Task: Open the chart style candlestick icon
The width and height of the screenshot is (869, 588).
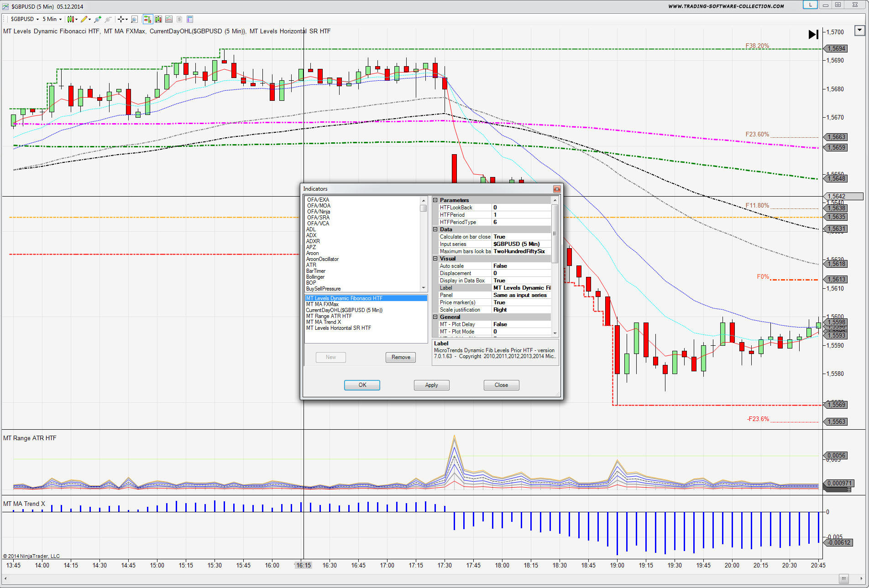Action: 70,19
